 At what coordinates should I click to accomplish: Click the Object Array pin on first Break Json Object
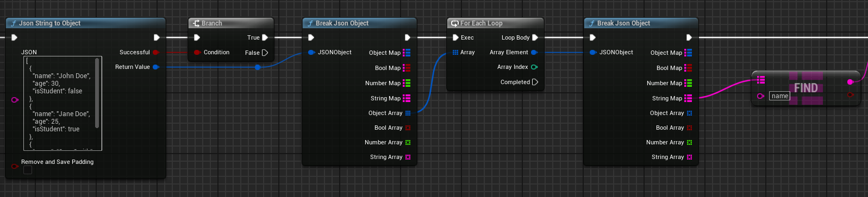[x=408, y=113]
